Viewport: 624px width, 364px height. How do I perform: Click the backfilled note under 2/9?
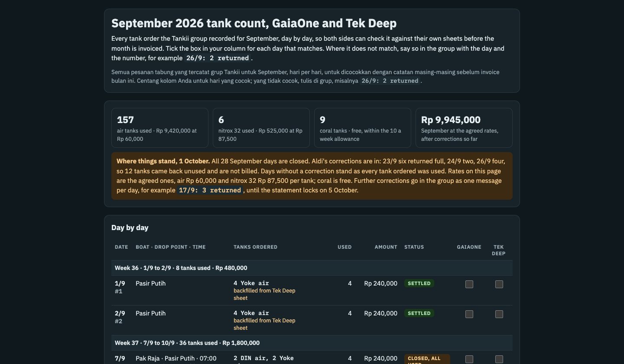click(x=264, y=324)
